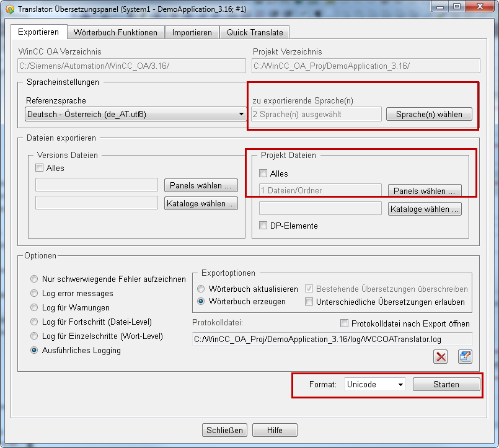Image resolution: width=499 pixels, height=448 pixels.
Task: Go to the Importieren tab
Action: 192,32
